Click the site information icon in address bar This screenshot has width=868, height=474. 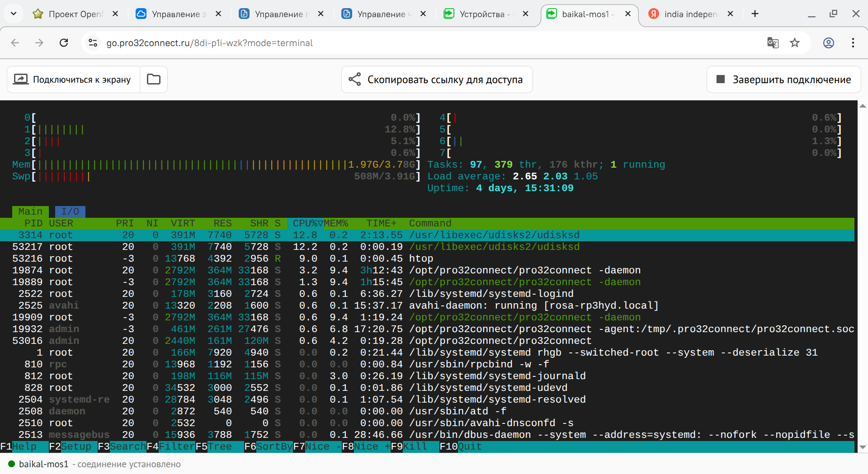[93, 43]
